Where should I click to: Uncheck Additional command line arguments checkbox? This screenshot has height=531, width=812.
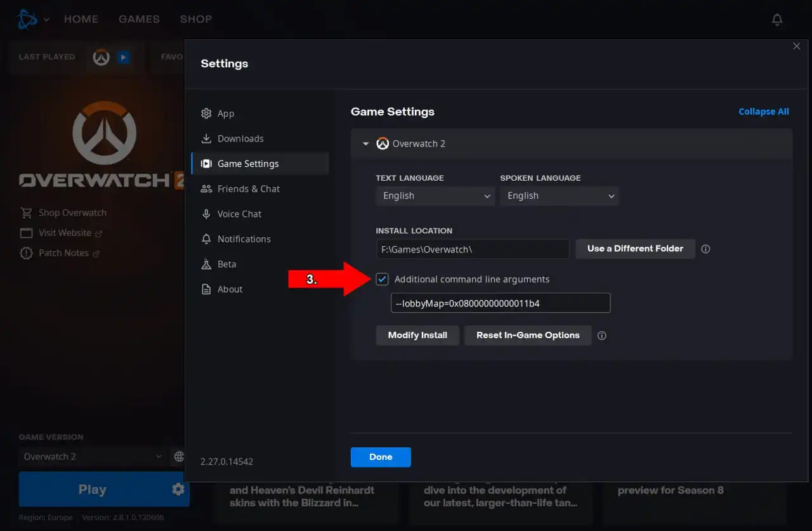click(x=383, y=279)
